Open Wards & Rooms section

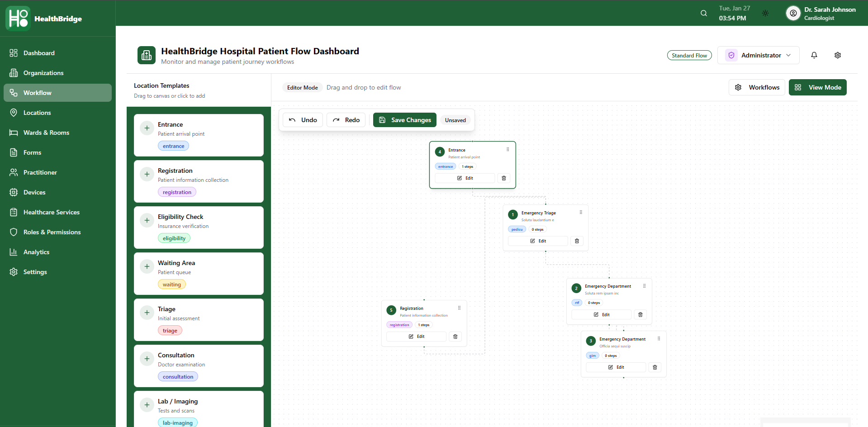tap(57, 133)
